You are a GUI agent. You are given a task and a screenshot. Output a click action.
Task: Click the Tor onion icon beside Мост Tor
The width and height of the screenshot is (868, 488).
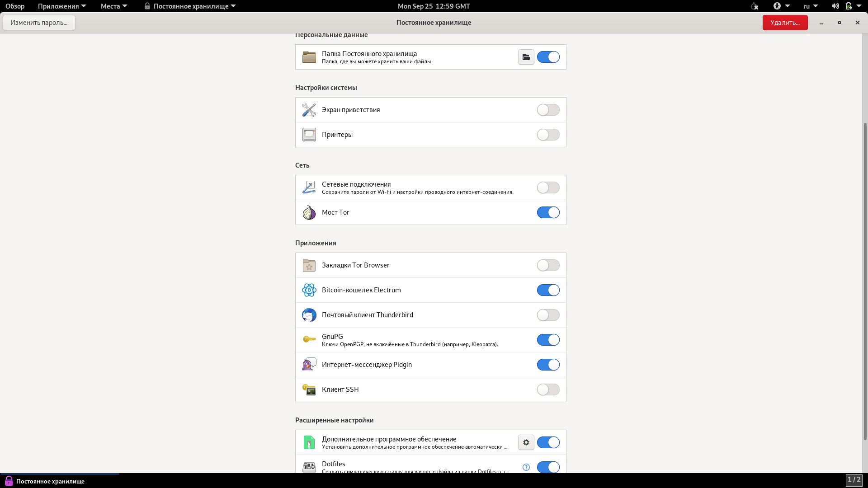coord(309,212)
